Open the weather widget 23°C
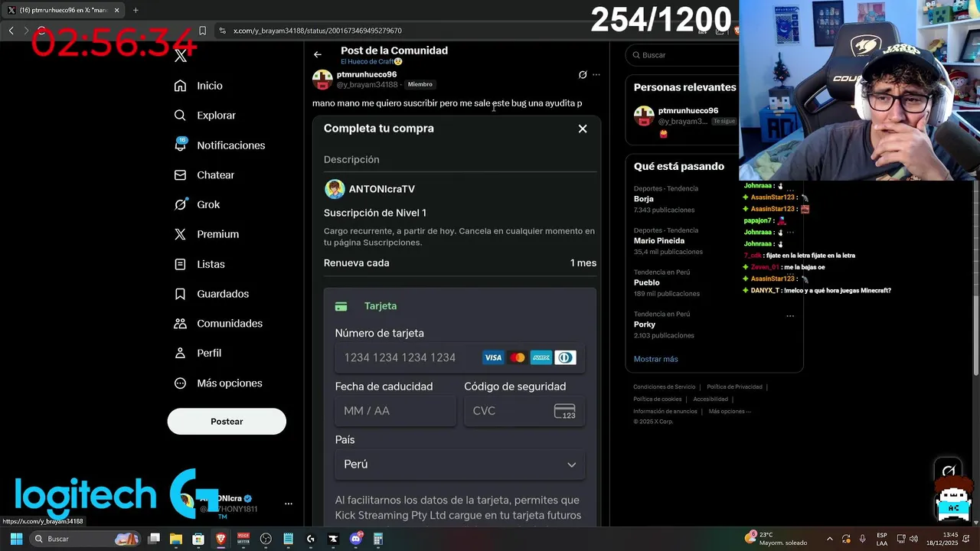Screen dimensions: 980x551 click(776, 539)
